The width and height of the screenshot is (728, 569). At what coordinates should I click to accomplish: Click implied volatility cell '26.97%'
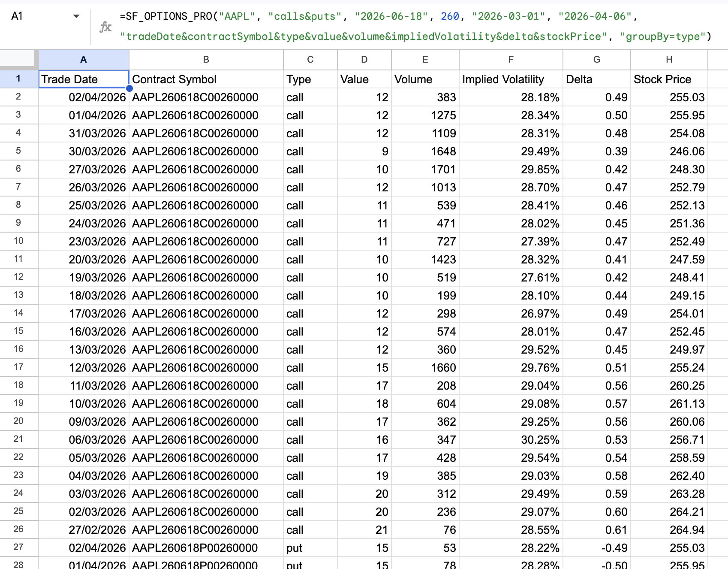tap(511, 314)
